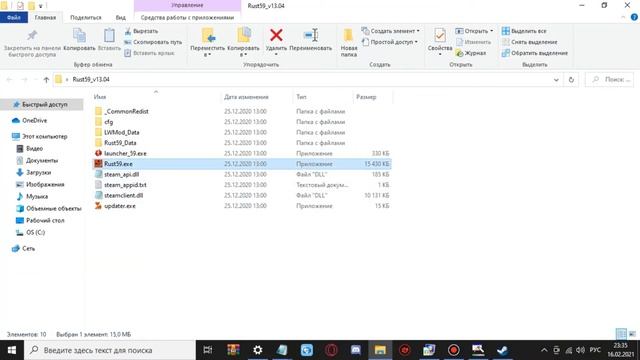The width and height of the screenshot is (640, 360).
Task: Click the address bar path Rust59_v13.04
Action: [91, 80]
